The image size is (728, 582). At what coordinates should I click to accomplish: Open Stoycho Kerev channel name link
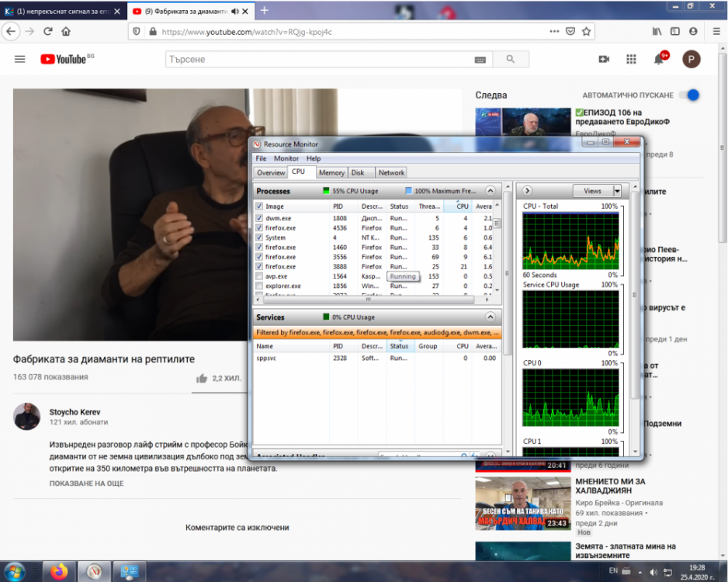[x=75, y=412]
